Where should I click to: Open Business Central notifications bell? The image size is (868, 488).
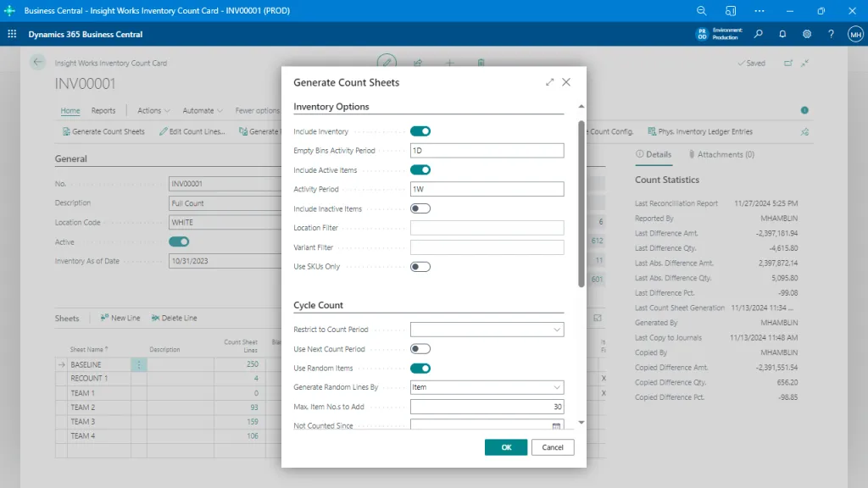781,34
